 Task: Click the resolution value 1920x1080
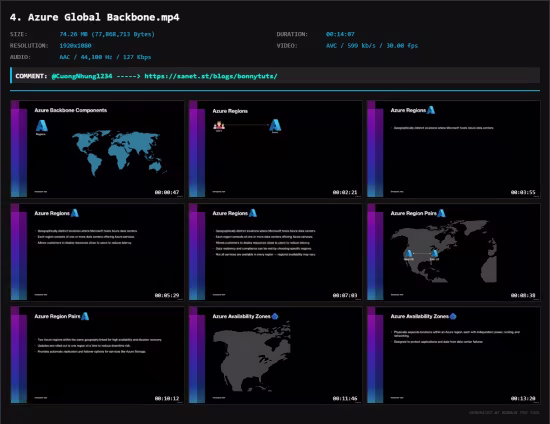coord(75,46)
